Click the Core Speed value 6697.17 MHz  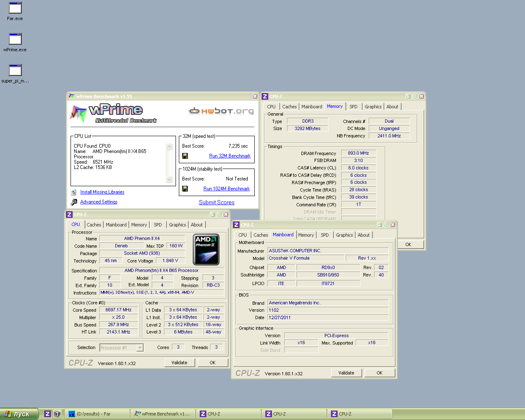click(119, 310)
